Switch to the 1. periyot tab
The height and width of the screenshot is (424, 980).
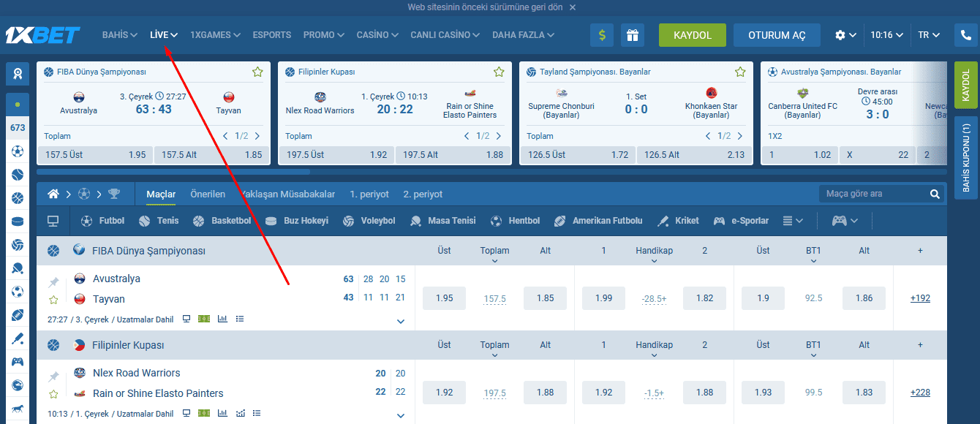(369, 194)
